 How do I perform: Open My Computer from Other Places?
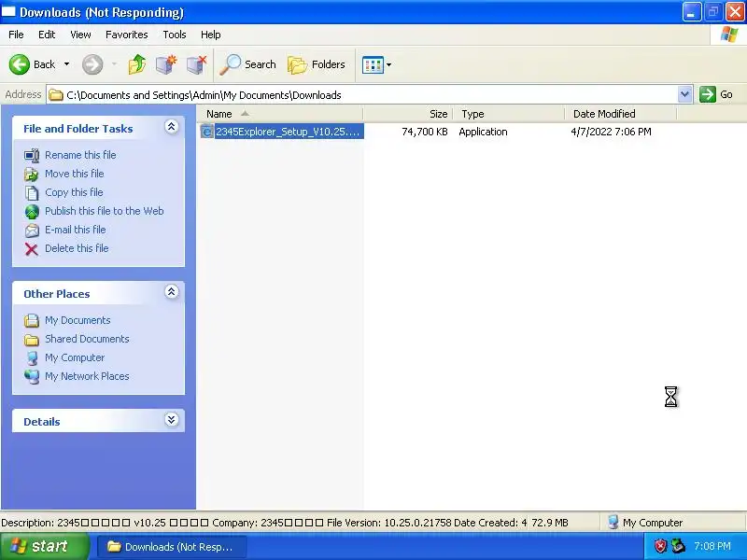(x=75, y=357)
